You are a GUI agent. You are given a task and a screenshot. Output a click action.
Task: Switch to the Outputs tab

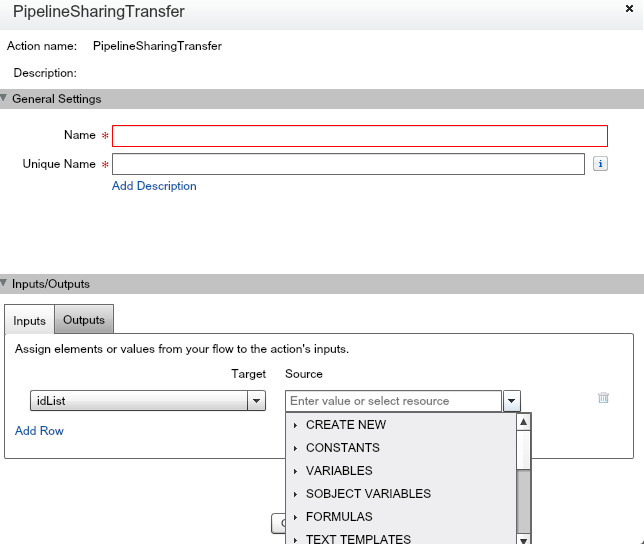coord(84,320)
